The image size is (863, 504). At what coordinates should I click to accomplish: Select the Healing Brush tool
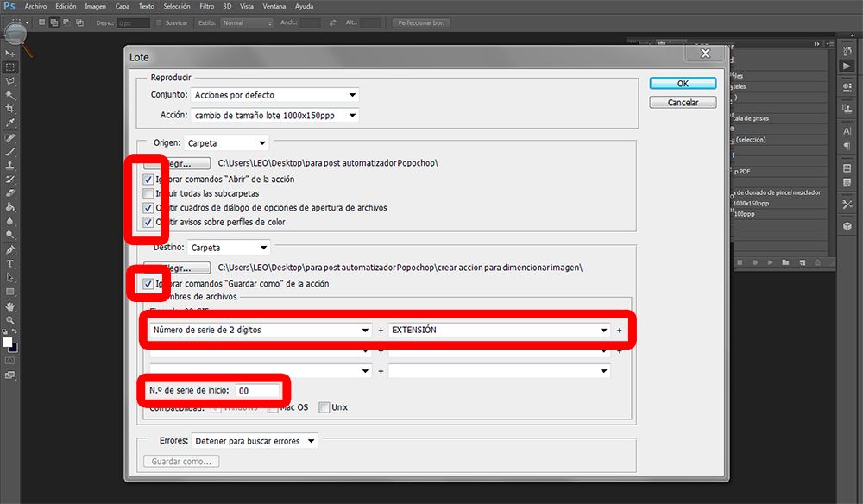(x=10, y=137)
